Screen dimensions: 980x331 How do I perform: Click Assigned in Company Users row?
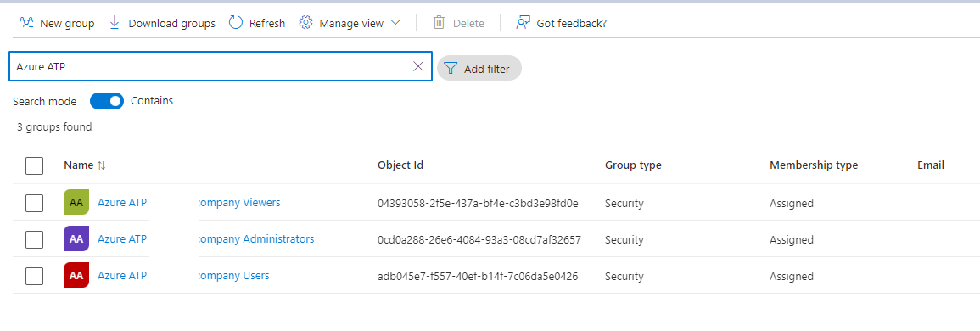[792, 276]
